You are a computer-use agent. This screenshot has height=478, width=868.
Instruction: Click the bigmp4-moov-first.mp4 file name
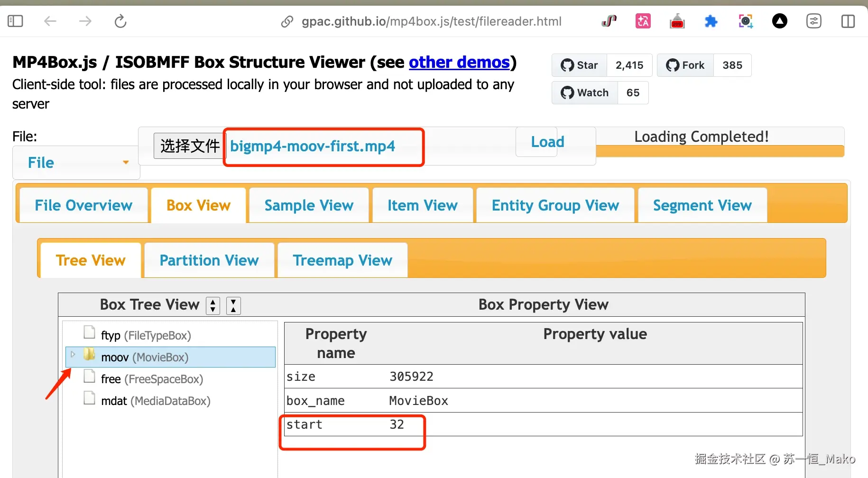coord(313,146)
